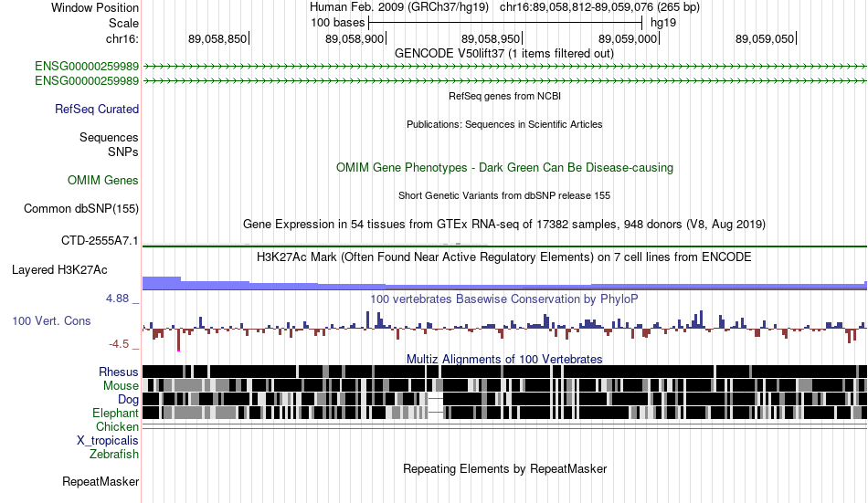Click the Rhesus alignment black bar

(x=504, y=372)
